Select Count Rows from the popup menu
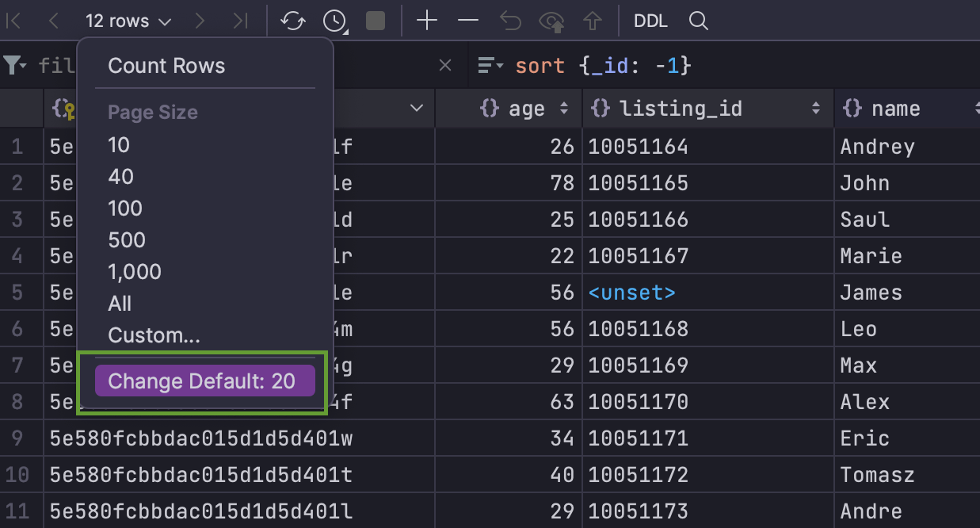Image resolution: width=980 pixels, height=528 pixels. [x=166, y=66]
